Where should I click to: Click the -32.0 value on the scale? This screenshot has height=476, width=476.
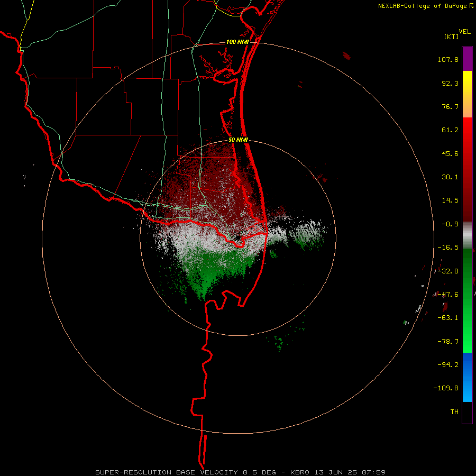[448, 271]
